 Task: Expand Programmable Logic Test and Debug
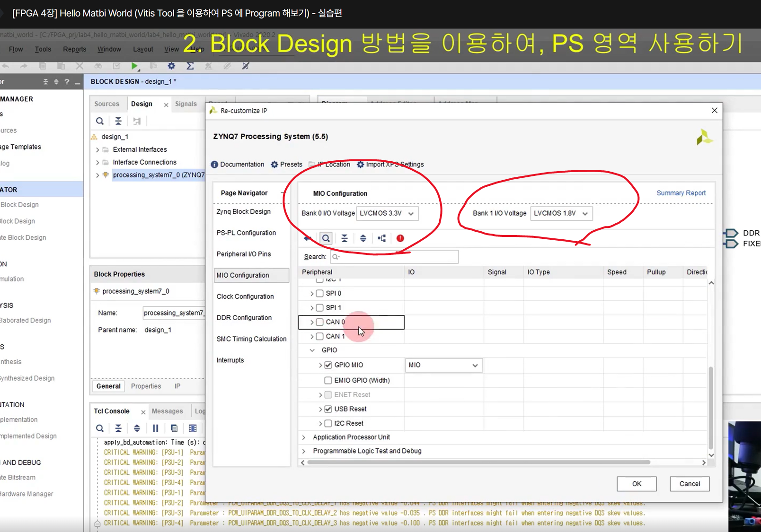point(304,451)
